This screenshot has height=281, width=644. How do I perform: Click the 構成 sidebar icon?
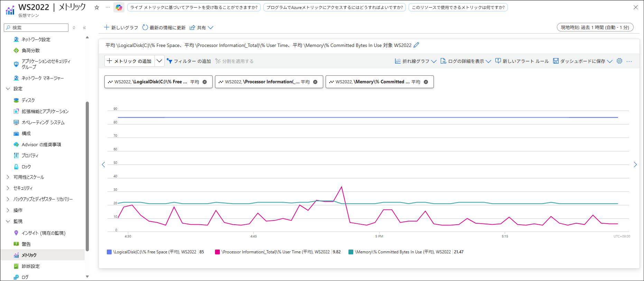pos(16,133)
